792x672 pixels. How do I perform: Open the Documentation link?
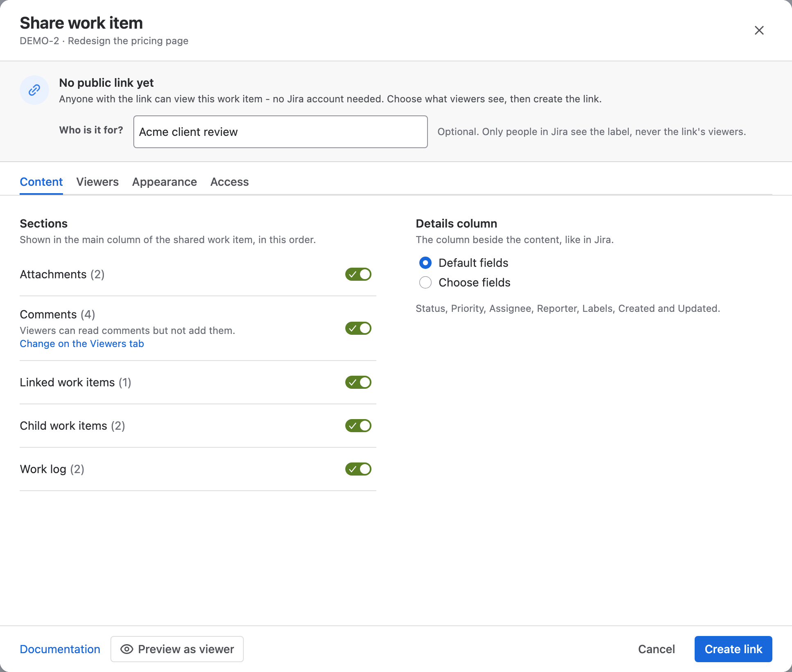(60, 649)
